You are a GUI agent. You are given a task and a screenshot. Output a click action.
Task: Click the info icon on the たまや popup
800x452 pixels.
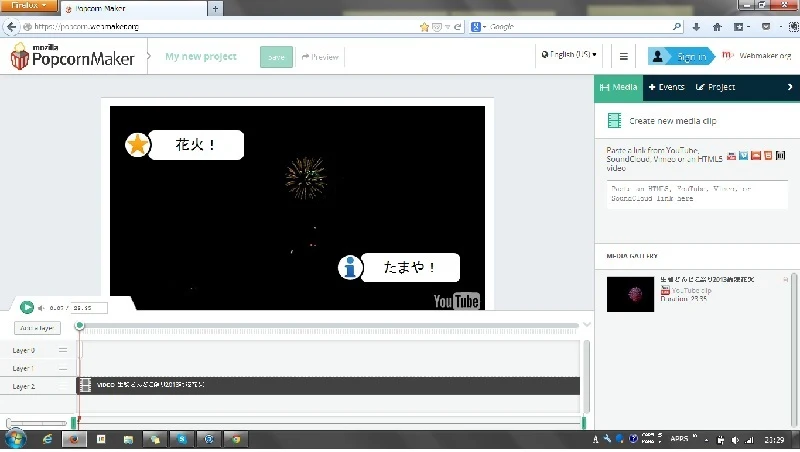(x=350, y=267)
